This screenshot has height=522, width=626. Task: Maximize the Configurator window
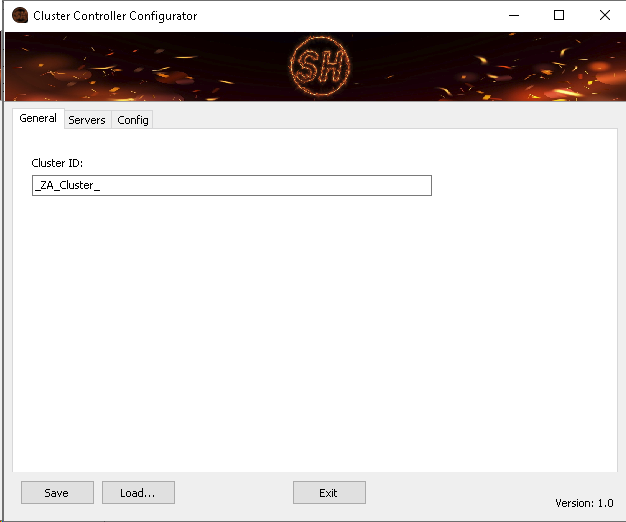(559, 16)
